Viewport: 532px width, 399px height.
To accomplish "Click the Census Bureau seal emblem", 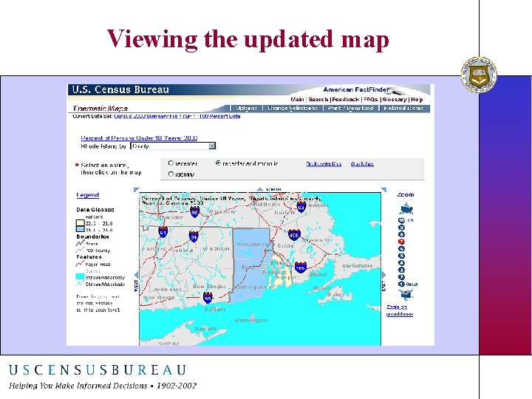I will [x=479, y=75].
